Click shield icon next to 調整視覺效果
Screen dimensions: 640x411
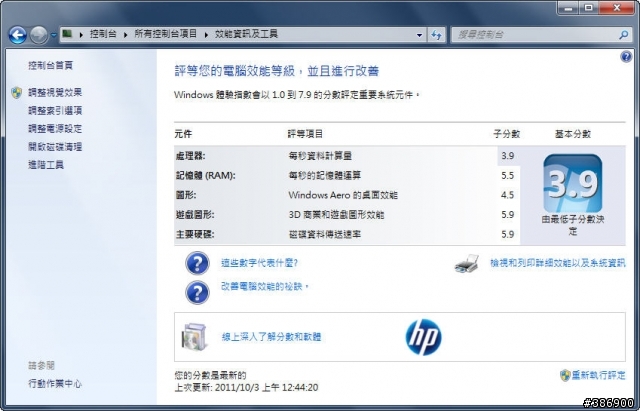tap(17, 93)
